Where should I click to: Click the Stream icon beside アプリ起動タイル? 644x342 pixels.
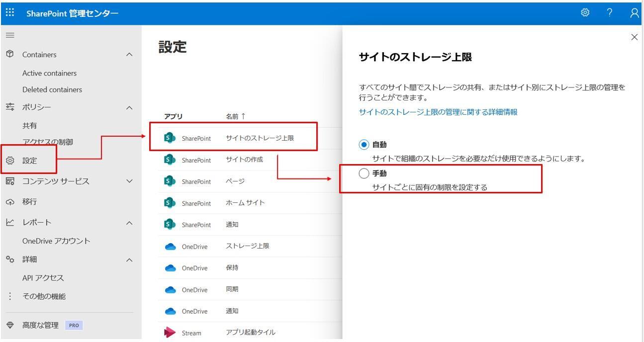(170, 333)
